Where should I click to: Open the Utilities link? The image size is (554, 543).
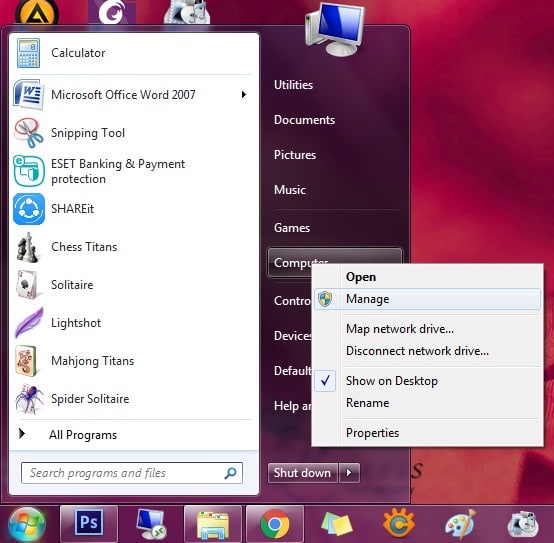click(x=293, y=85)
